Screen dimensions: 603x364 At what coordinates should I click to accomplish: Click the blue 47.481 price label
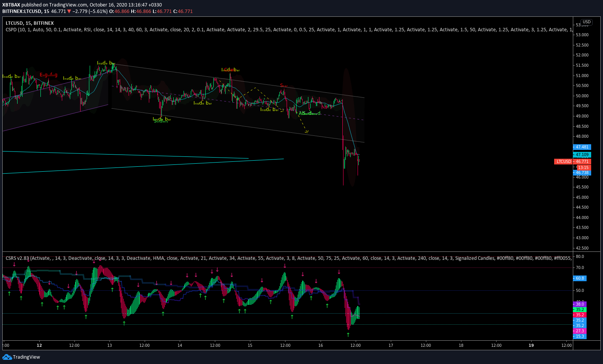pos(582,147)
